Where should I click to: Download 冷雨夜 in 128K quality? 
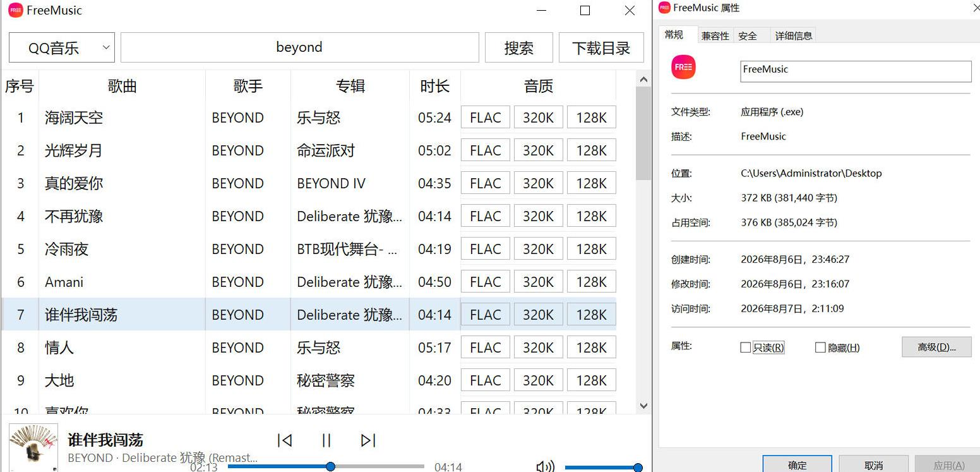[592, 249]
